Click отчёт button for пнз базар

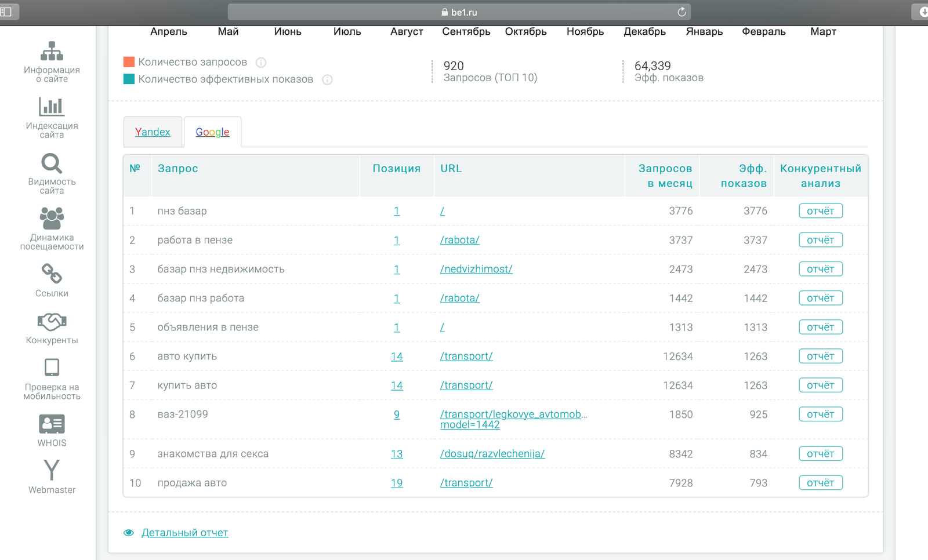click(x=821, y=211)
